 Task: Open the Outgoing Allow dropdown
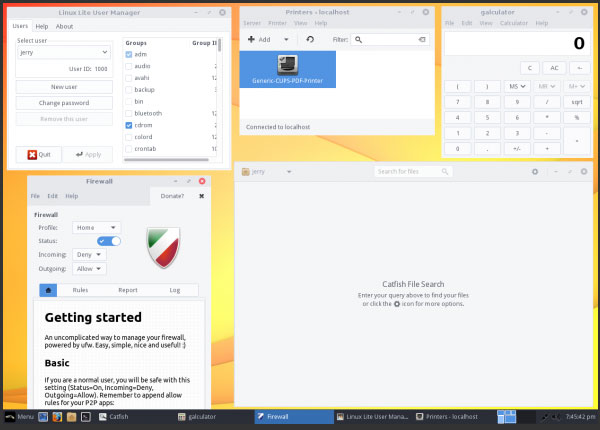click(89, 269)
